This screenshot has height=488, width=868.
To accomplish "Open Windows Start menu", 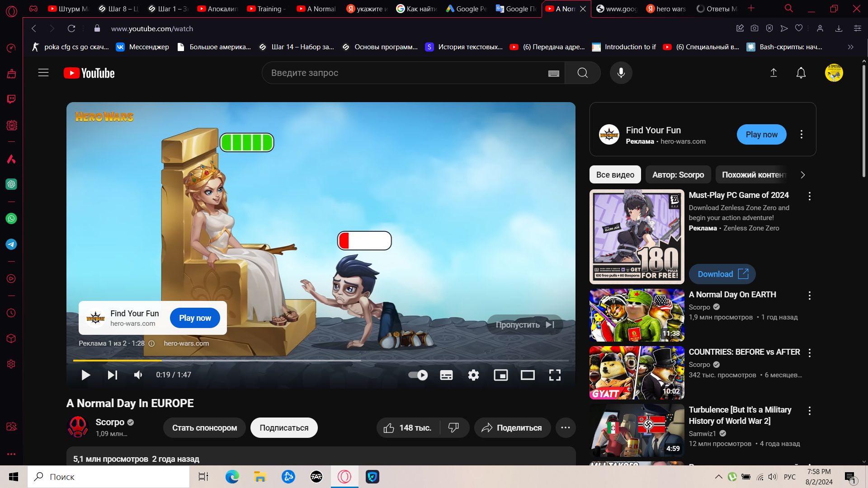I will 14,477.
